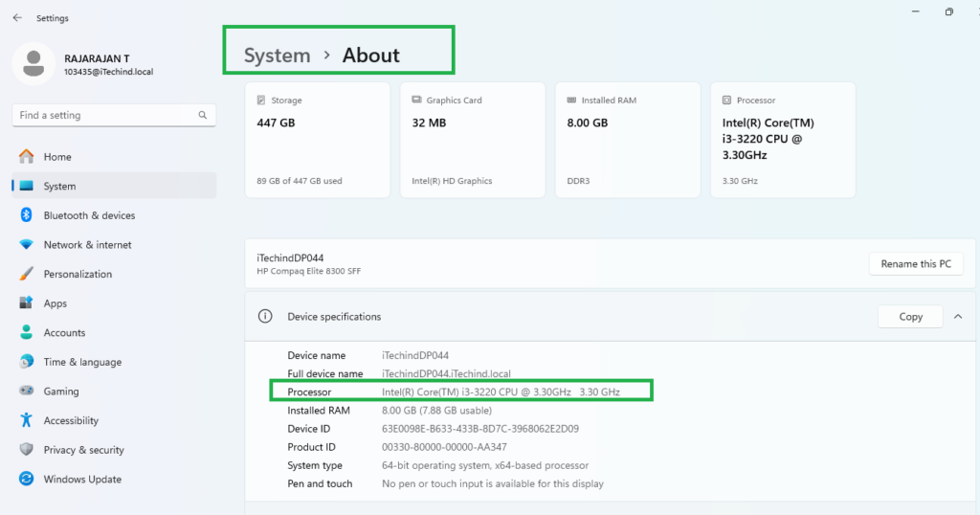This screenshot has width=980, height=515.
Task: Click the No pen or touch input text
Action: pyautogui.click(x=493, y=483)
